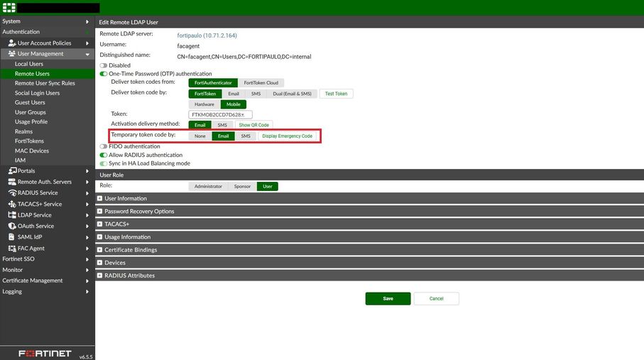Click Show QR Code button
Viewport: 644px width, 360px height.
point(253,125)
